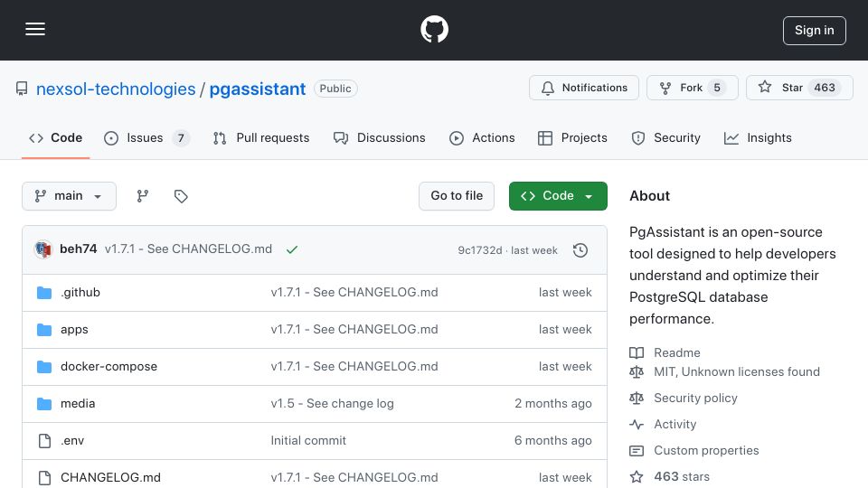Open the apps folder
This screenshot has width=868, height=488.
pyautogui.click(x=74, y=329)
